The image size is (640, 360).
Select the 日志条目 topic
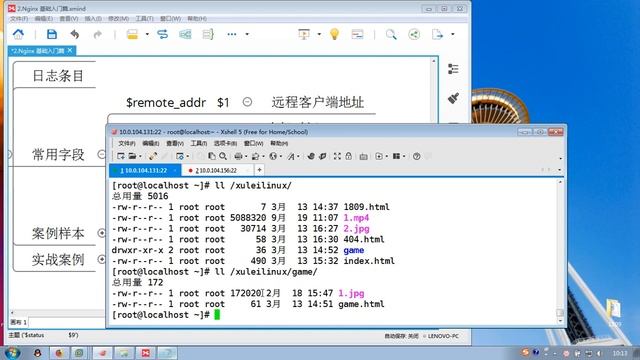point(58,76)
